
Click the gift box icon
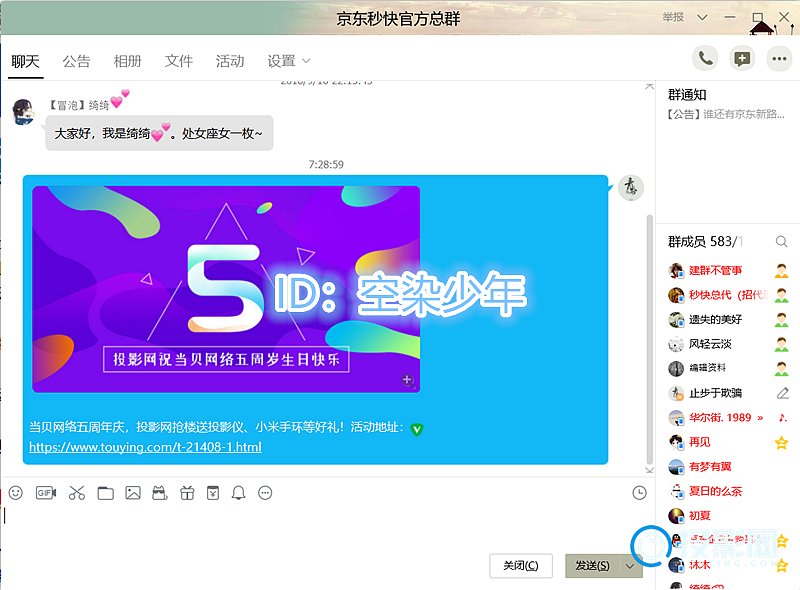187,493
